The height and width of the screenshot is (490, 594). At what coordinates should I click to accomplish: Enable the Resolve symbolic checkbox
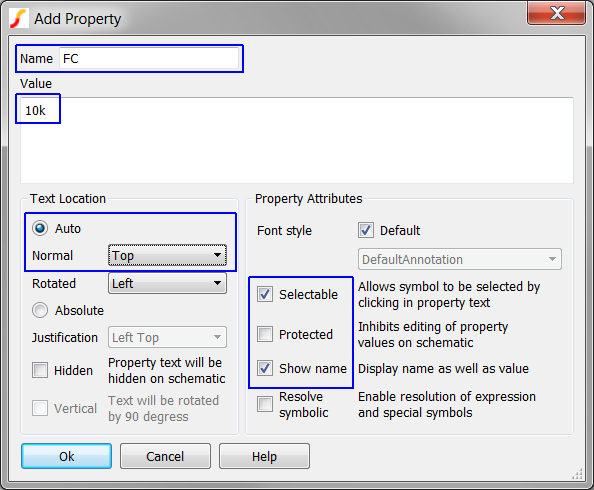coord(265,404)
